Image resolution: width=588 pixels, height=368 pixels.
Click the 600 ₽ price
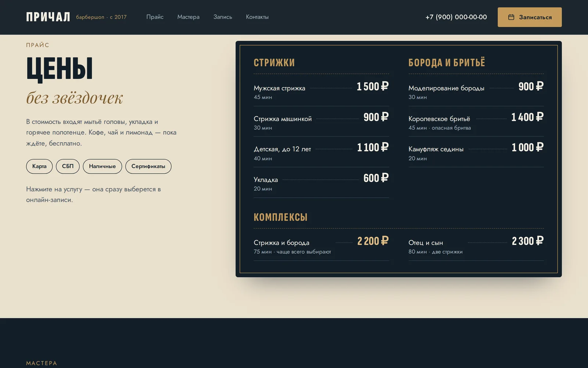pos(376,178)
